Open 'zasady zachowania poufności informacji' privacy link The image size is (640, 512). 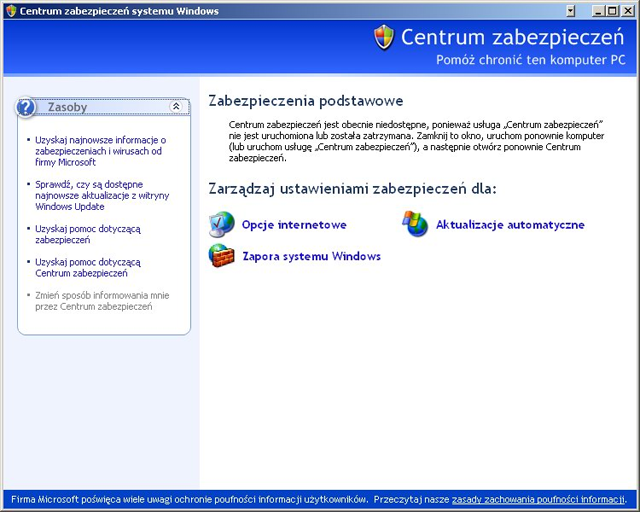pyautogui.click(x=538, y=499)
